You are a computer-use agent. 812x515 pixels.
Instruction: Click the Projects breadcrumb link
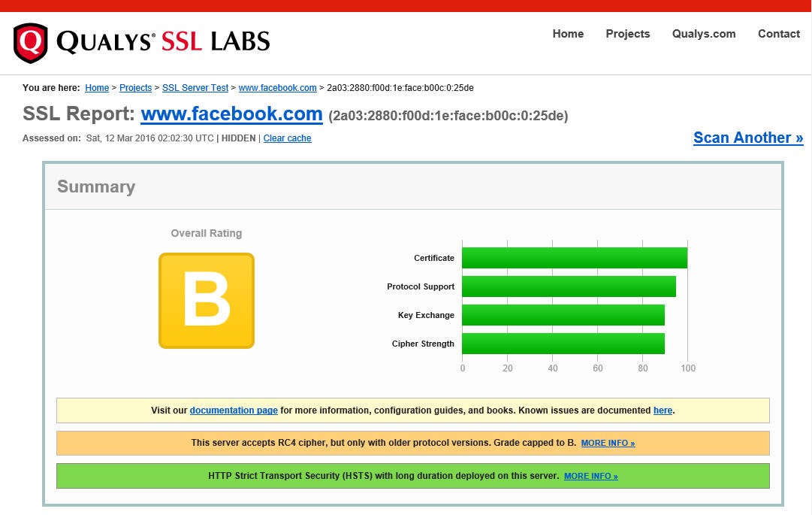pyautogui.click(x=135, y=88)
